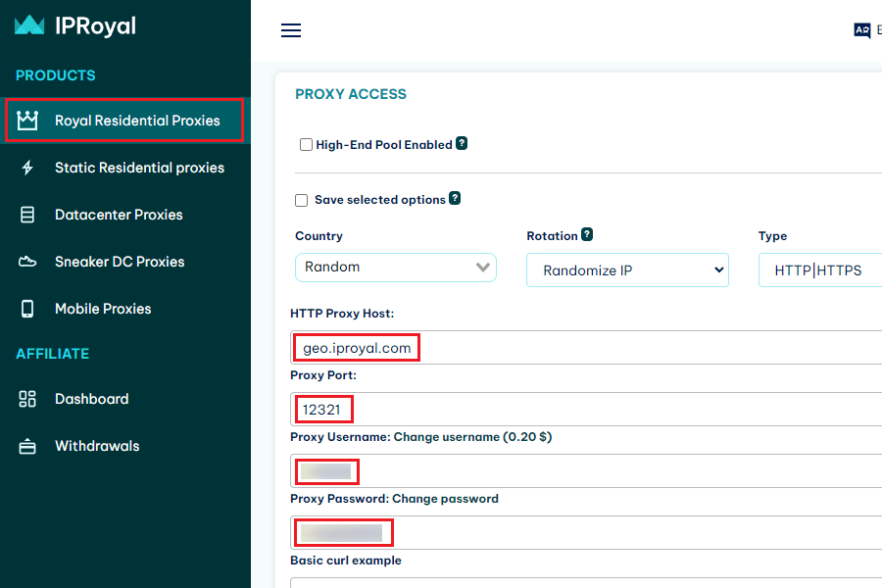Click the HTTP Proxy Host field
The image size is (882, 588).
pos(586,348)
